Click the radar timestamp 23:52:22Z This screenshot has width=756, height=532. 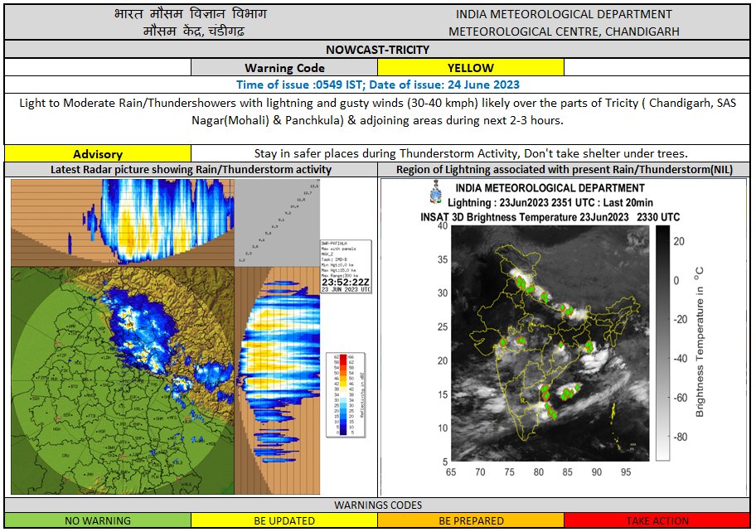pyautogui.click(x=346, y=282)
